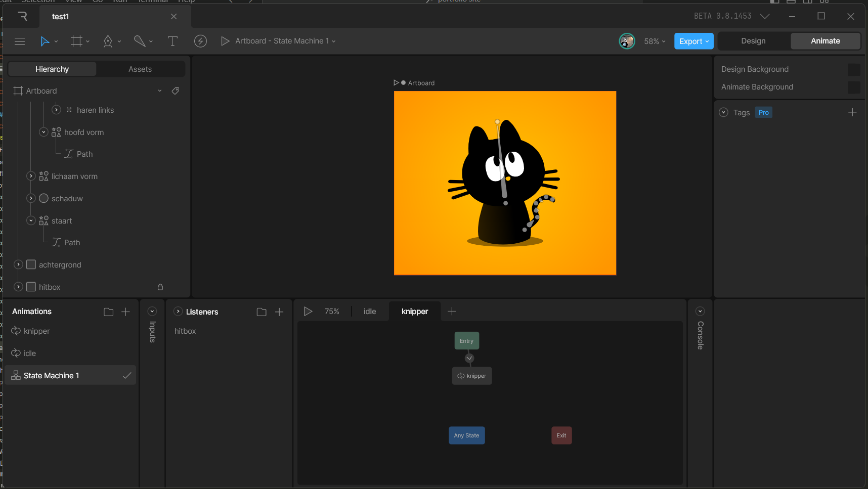The width and height of the screenshot is (868, 489).
Task: Expand the achtergrond layer
Action: point(18,264)
